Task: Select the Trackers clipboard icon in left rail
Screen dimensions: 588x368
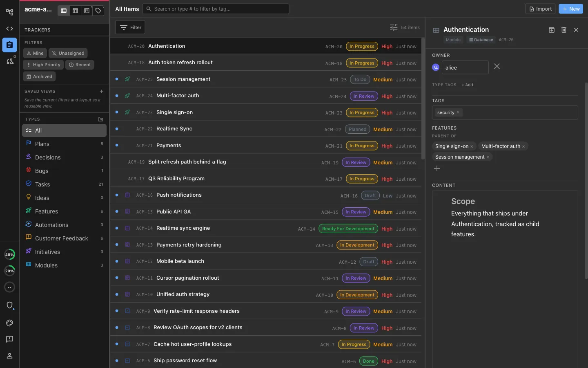Action: (x=9, y=45)
